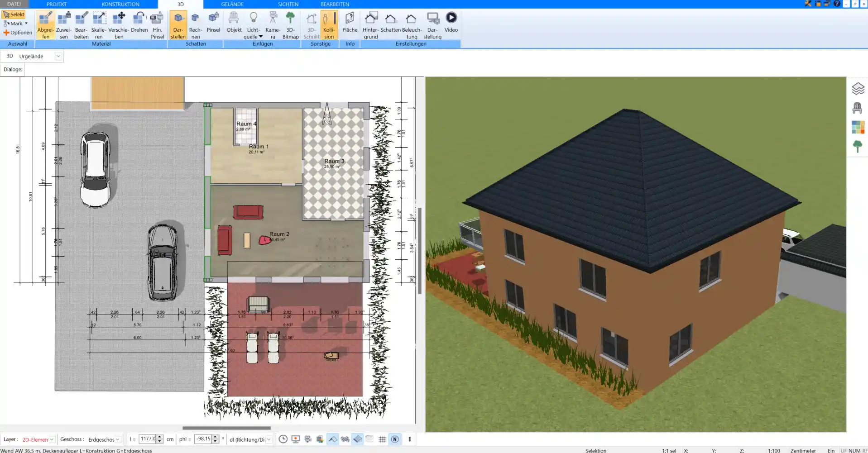Open the layers panel in right sidebar

pos(858,89)
